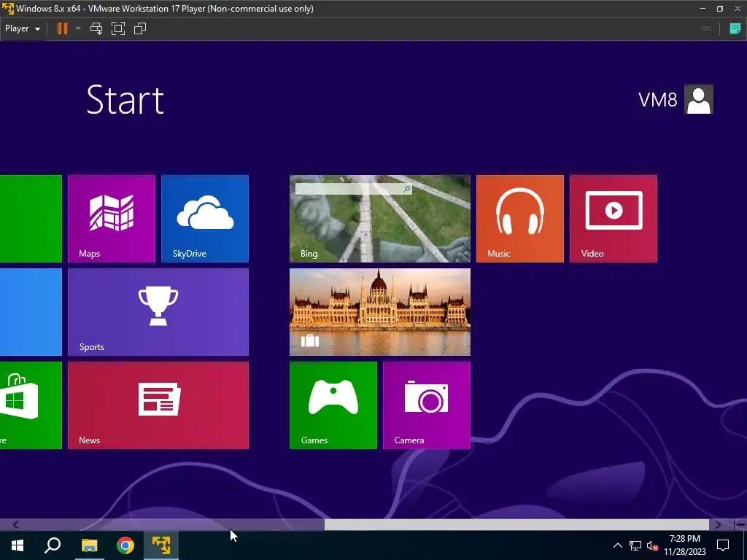Click the collapse toolbar double-arrow icon
The height and width of the screenshot is (560, 747).
[707, 28]
